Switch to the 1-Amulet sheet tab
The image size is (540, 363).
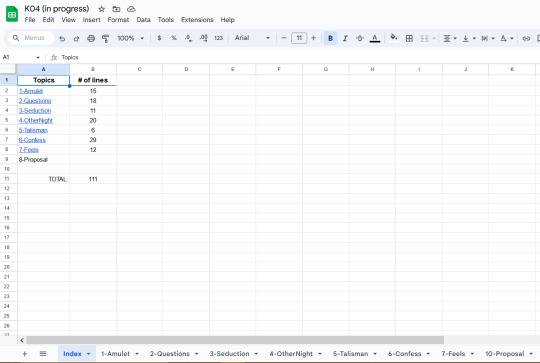[115, 354]
